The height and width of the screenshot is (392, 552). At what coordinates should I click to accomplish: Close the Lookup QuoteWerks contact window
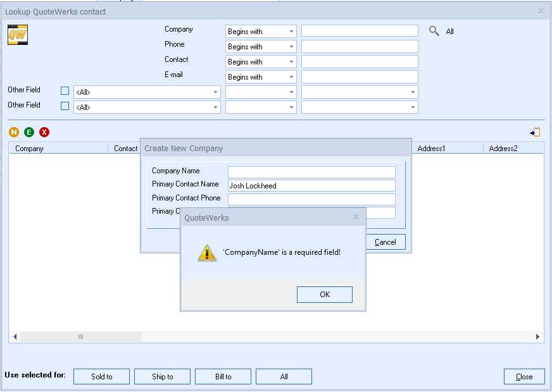pos(541,11)
